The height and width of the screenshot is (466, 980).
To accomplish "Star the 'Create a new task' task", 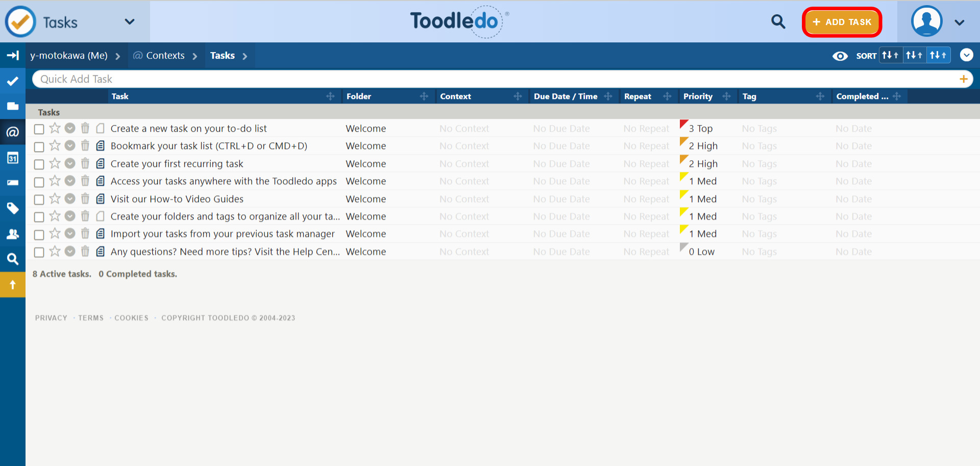I will tap(55, 128).
